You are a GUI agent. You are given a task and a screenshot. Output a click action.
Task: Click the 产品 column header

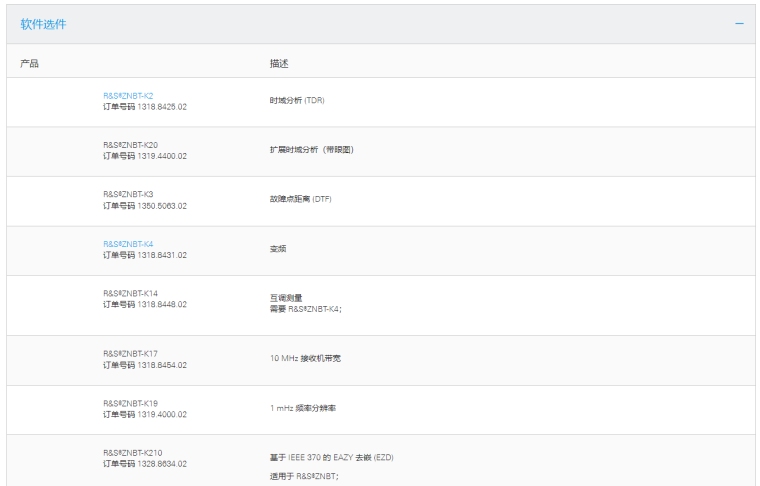(30, 63)
